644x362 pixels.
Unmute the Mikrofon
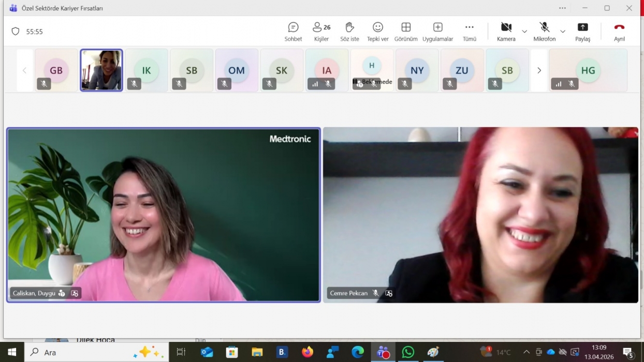coord(544,32)
